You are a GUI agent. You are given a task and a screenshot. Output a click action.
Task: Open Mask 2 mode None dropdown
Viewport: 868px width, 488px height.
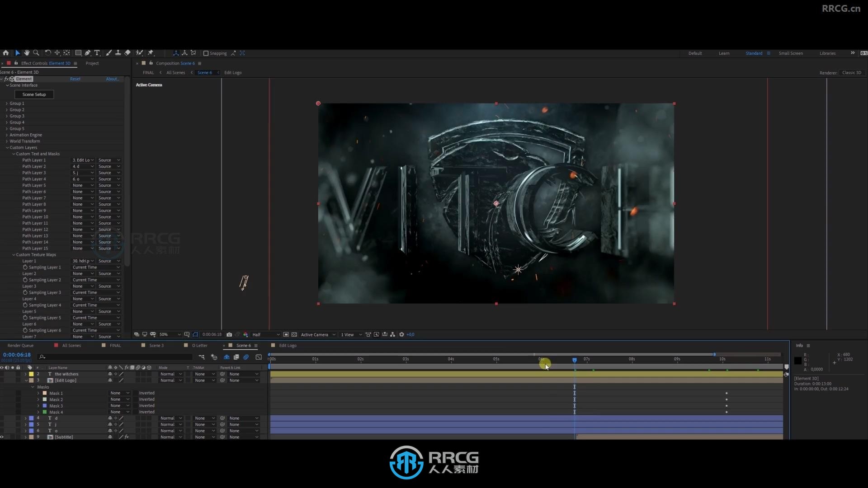tap(120, 399)
